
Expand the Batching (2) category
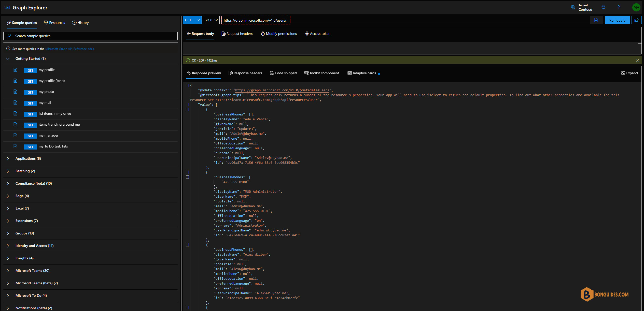[x=8, y=171]
